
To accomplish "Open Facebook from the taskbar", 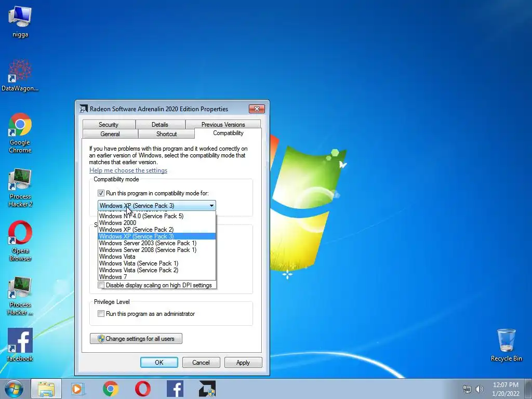I will [x=175, y=389].
